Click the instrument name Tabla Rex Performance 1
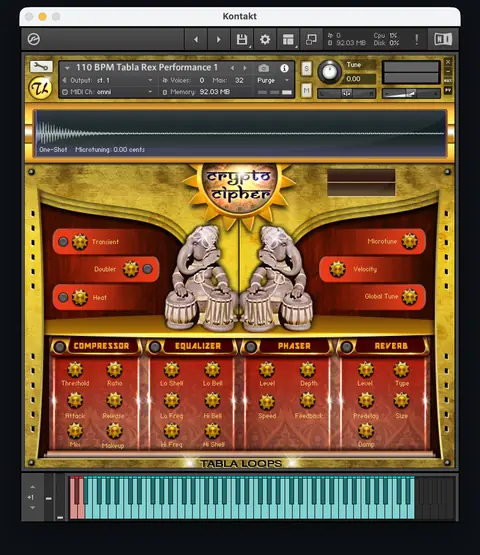The width and height of the screenshot is (480, 555). click(146, 67)
